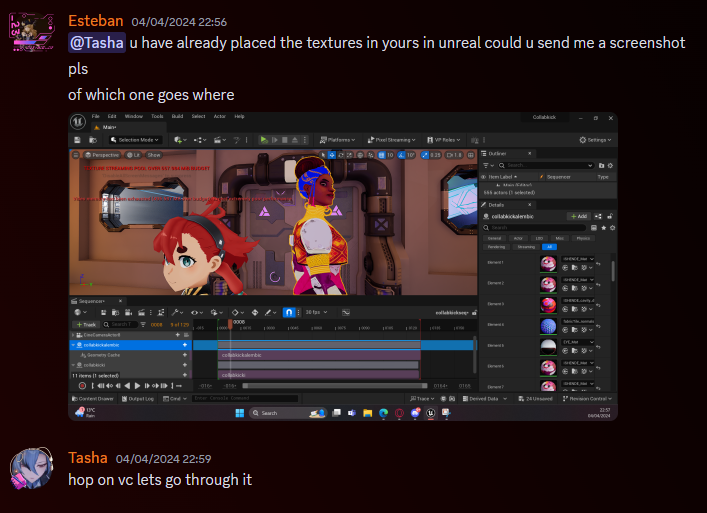
Task: Click the Outliner settings gear icon
Action: click(610, 165)
